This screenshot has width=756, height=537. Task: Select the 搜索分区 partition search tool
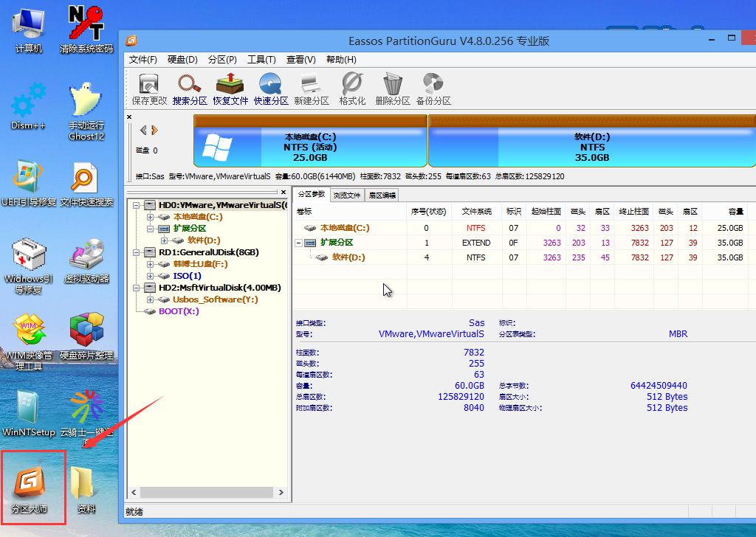(189, 83)
